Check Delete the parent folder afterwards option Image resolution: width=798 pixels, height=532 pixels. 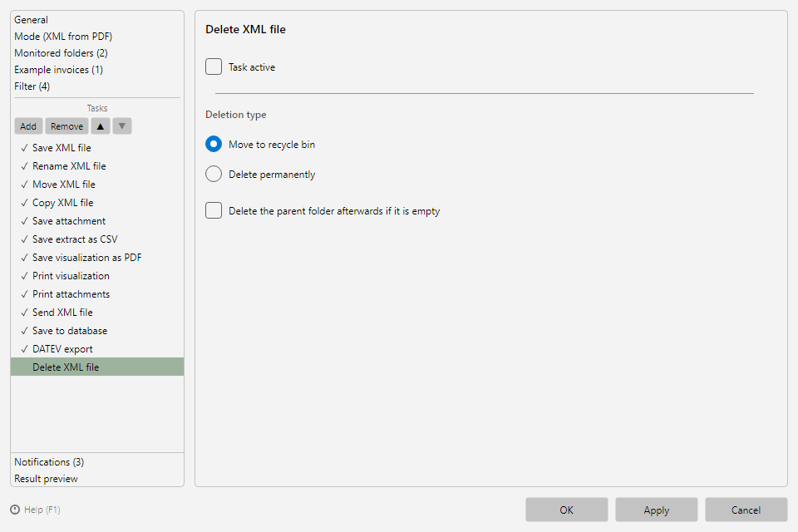214,210
